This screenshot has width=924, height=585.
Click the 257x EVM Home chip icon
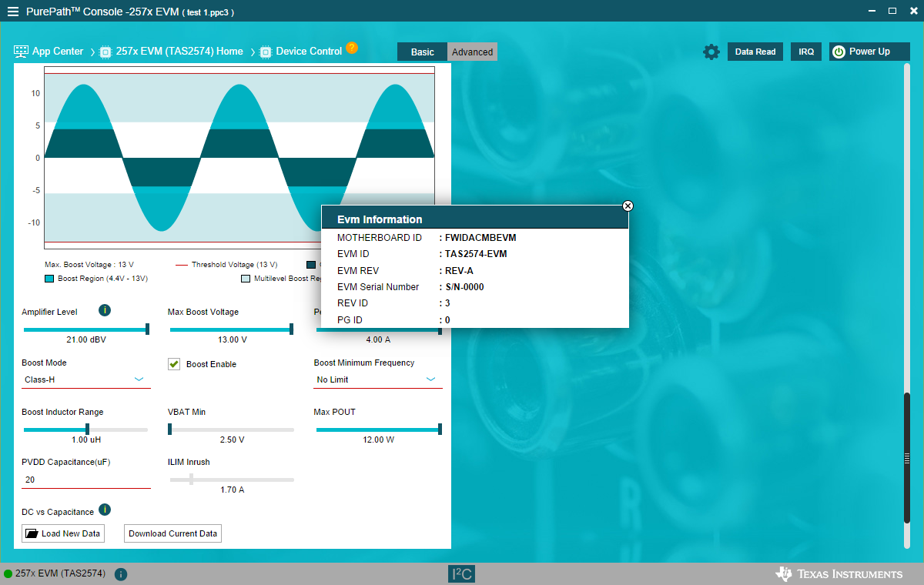coord(106,52)
